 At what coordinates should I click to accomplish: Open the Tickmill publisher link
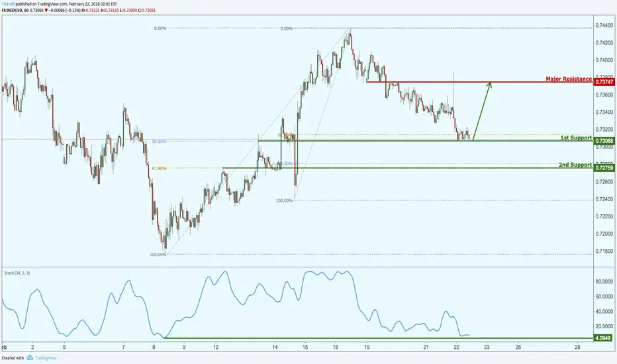point(8,4)
